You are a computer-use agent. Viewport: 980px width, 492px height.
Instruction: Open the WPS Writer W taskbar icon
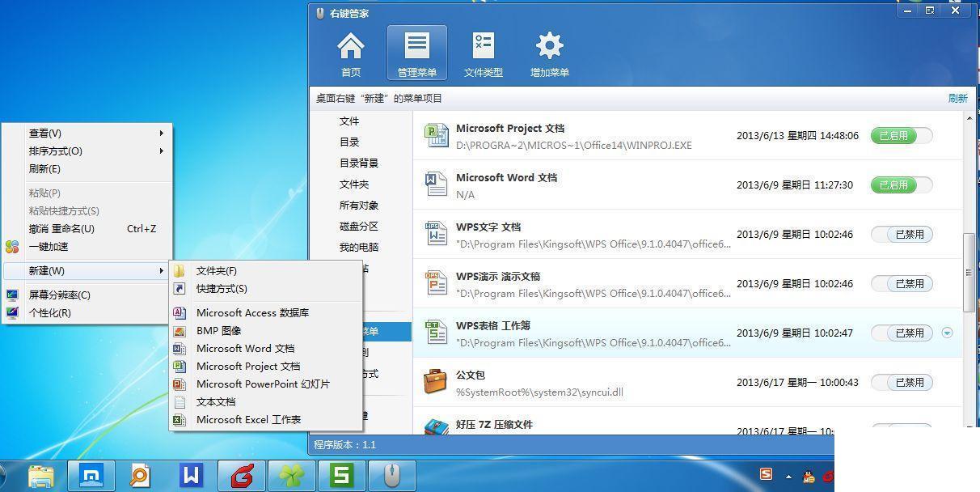[192, 476]
